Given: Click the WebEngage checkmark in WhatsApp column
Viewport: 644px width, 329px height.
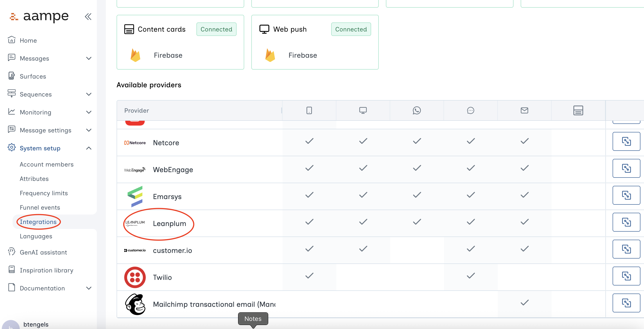Looking at the screenshot, I should (x=416, y=168).
